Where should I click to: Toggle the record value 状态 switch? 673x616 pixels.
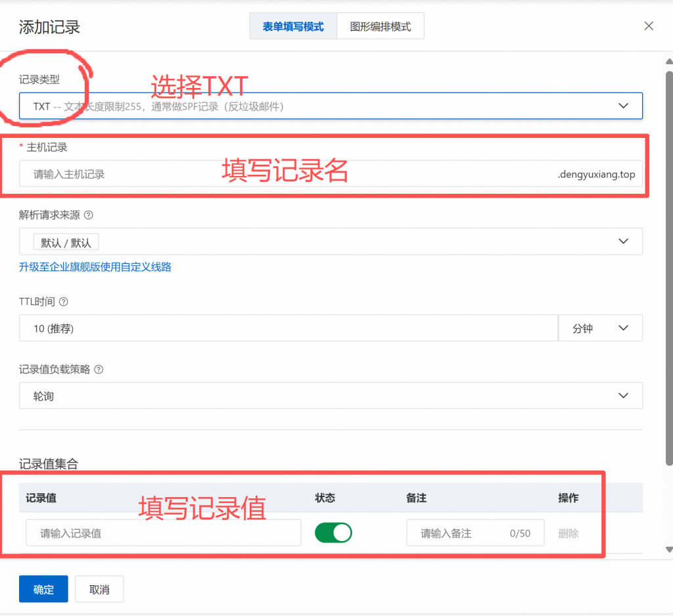[333, 533]
